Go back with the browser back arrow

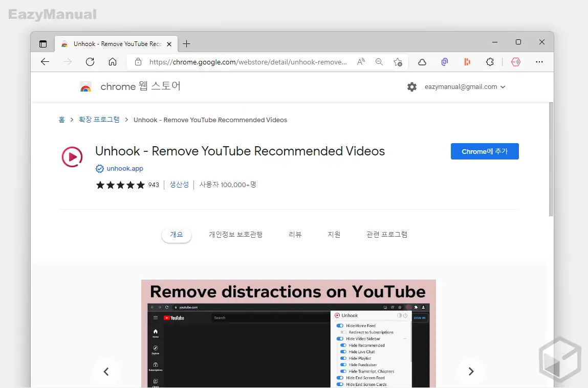(45, 62)
